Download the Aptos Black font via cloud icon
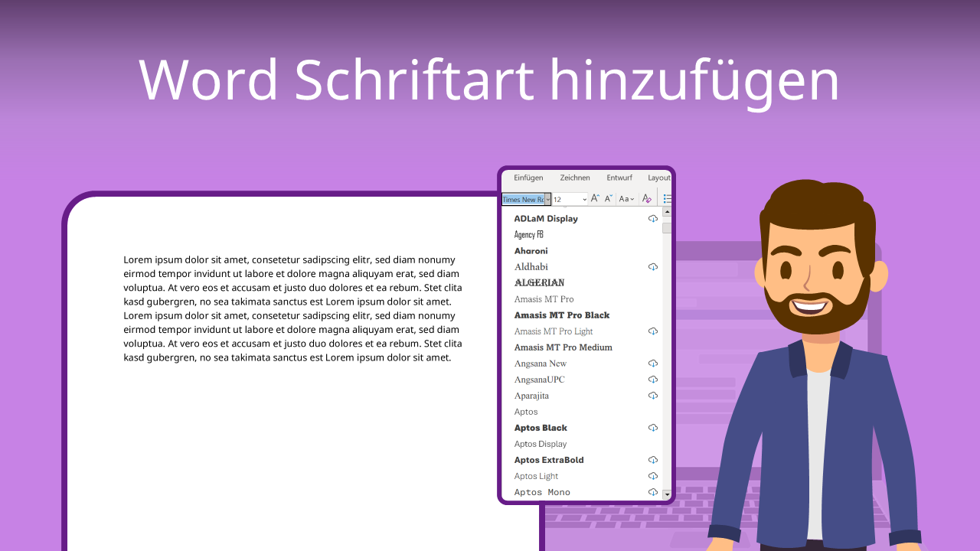The width and height of the screenshot is (980, 551). pyautogui.click(x=653, y=428)
